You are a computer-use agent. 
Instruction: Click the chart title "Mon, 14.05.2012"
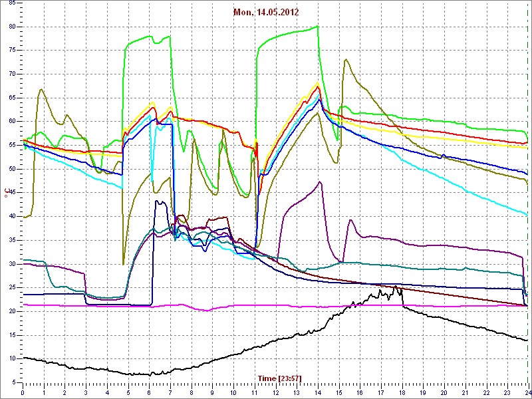(266, 12)
